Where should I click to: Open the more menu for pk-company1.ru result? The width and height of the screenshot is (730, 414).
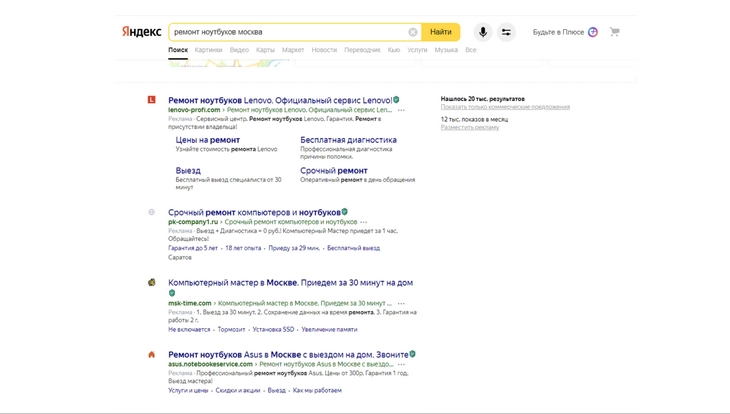364,222
